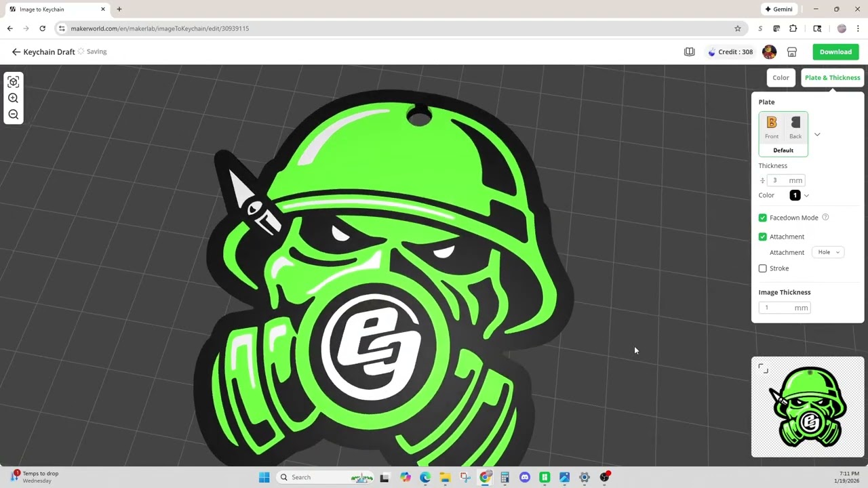Switch to the Plate & Thickness tab
The height and width of the screenshot is (488, 868).
click(832, 77)
